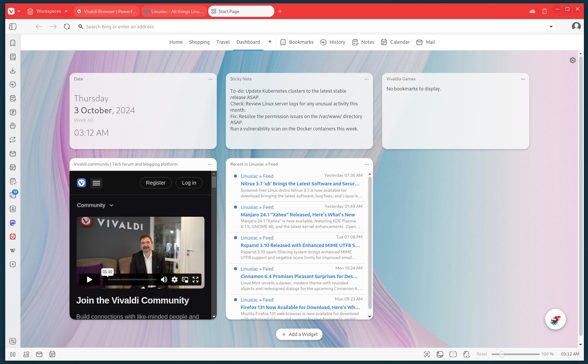
Task: Open the Contacts panel
Action: (x=13, y=209)
